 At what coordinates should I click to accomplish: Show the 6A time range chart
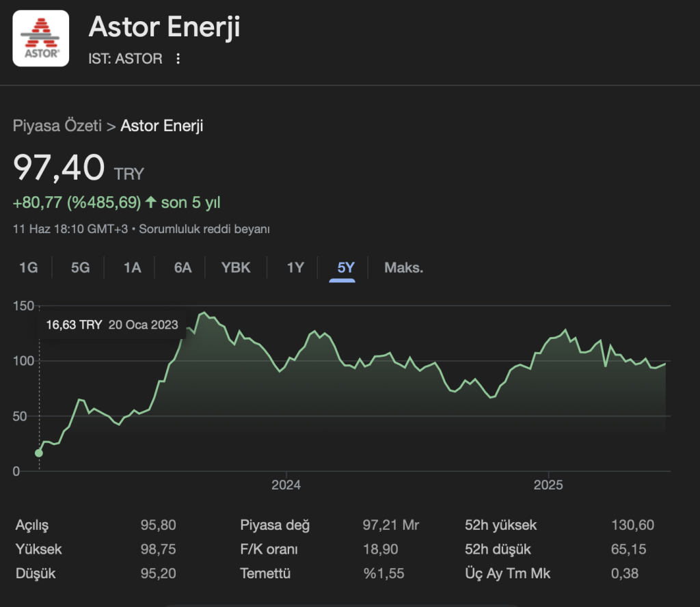point(183,267)
